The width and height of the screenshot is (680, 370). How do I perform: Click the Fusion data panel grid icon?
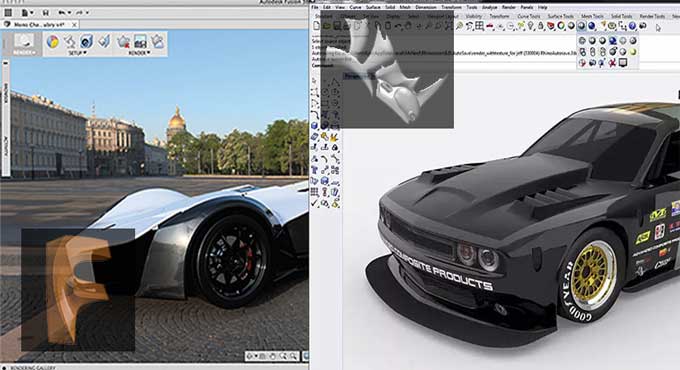point(8,13)
